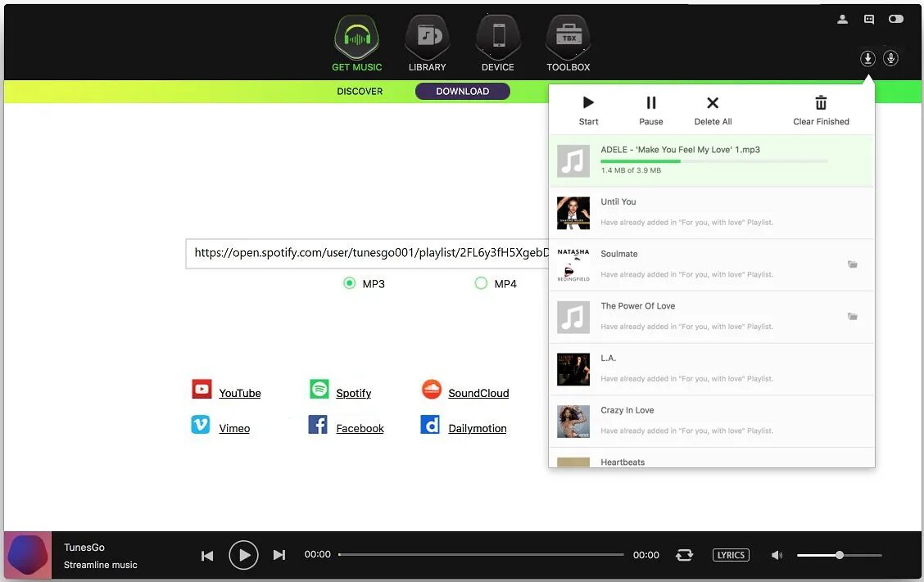The width and height of the screenshot is (924, 582).
Task: Open the microphone record icon
Action: click(890, 58)
